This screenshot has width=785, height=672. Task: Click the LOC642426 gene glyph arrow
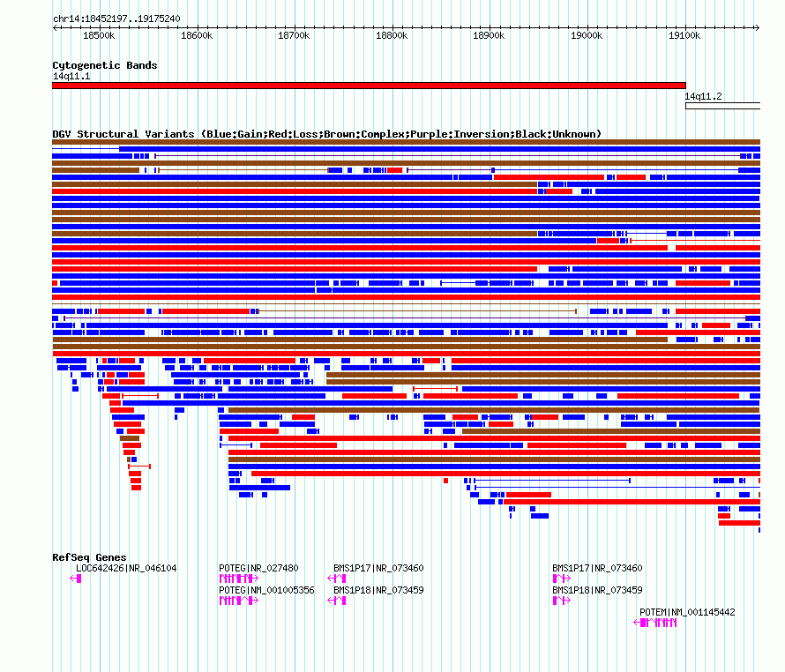(x=76, y=579)
